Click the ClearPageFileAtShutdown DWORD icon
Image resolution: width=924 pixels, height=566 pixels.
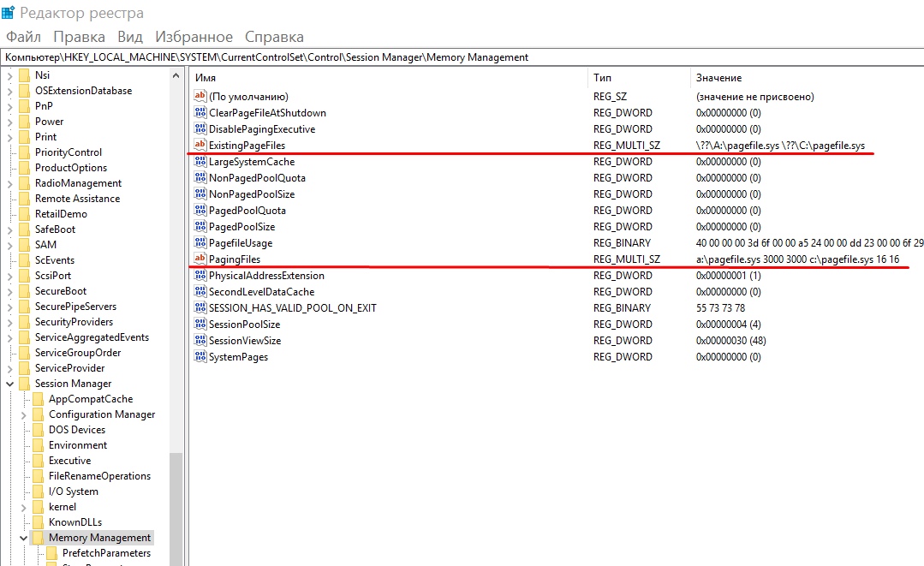200,113
